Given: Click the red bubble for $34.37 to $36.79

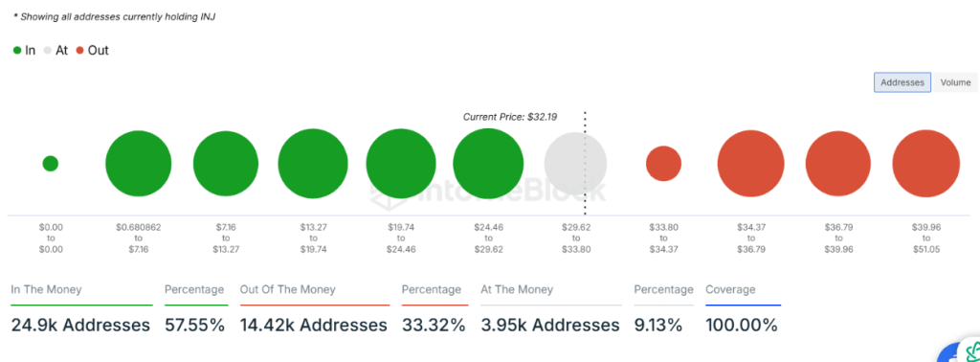Looking at the screenshot, I should point(750,164).
